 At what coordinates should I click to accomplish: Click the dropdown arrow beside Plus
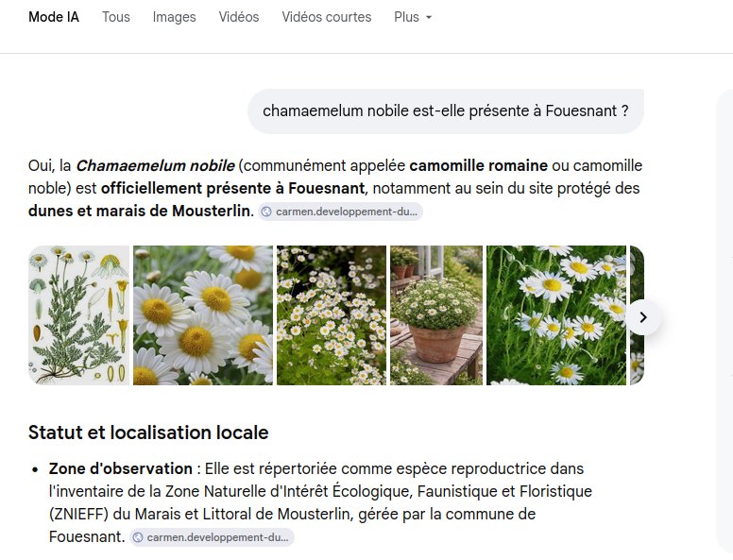pos(428,18)
